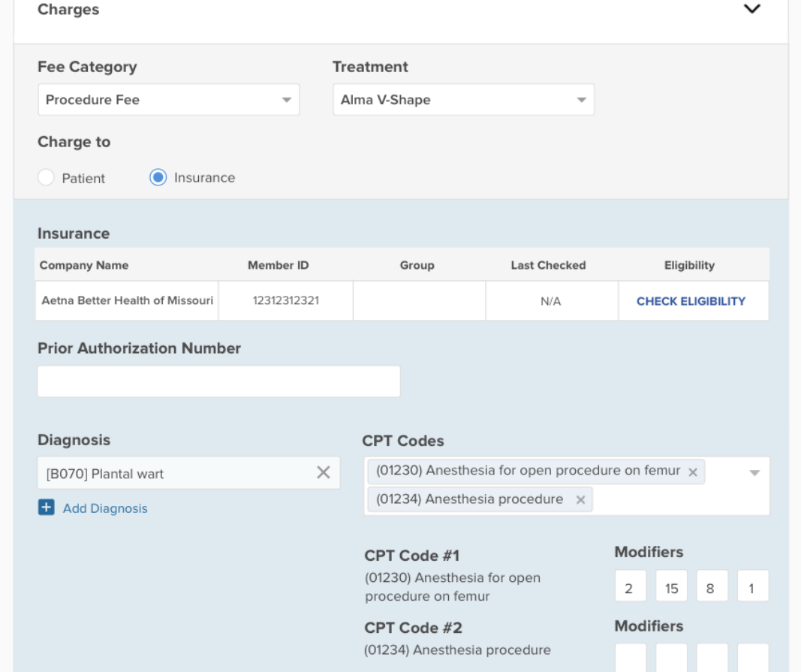Click the plus icon for adding diagnosis
Image resolution: width=801 pixels, height=672 pixels.
(x=47, y=508)
